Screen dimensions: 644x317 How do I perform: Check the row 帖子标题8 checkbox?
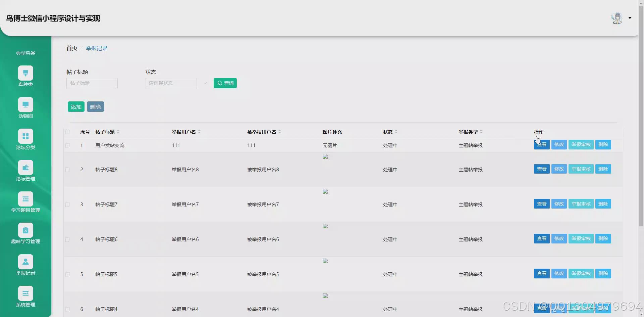(x=67, y=170)
